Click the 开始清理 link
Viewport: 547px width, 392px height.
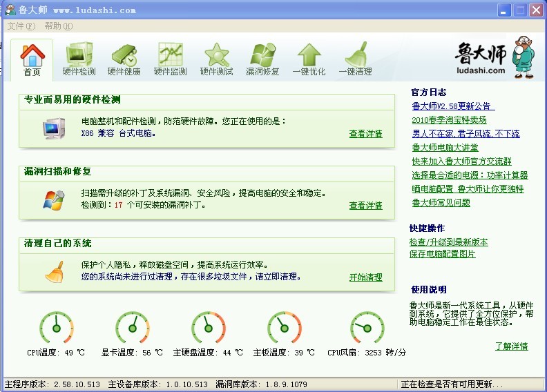click(x=365, y=277)
